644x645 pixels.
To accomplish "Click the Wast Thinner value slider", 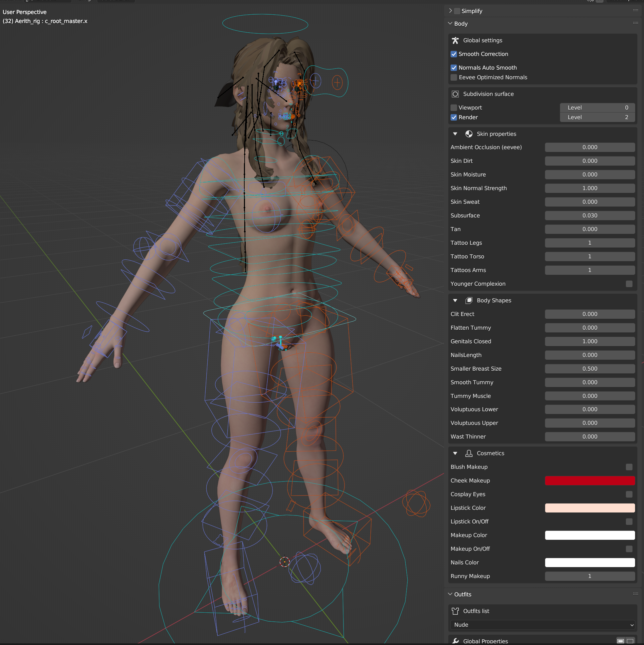I will click(x=590, y=437).
